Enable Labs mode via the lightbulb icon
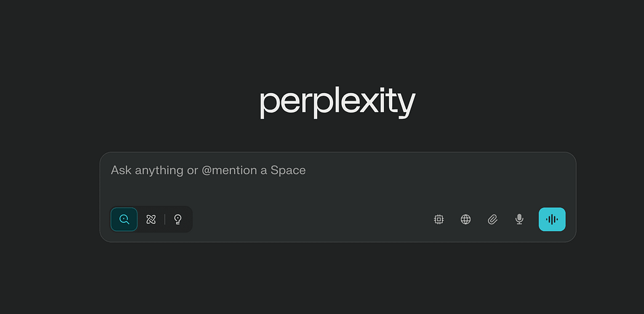The width and height of the screenshot is (644, 314). click(x=178, y=220)
